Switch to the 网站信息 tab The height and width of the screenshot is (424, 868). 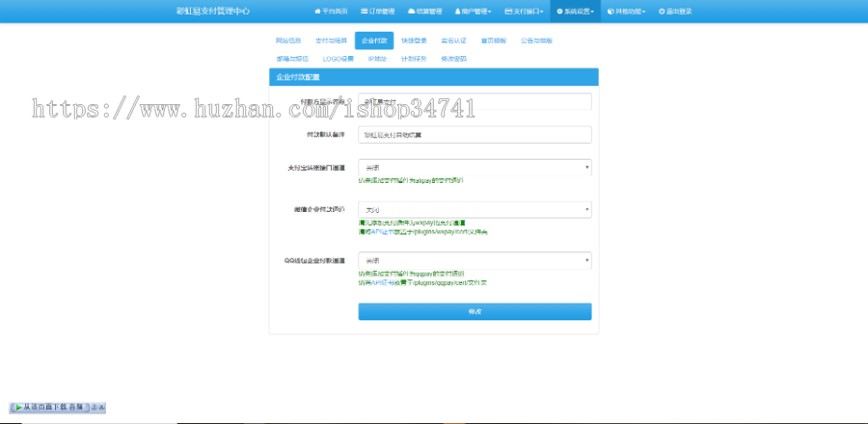pos(288,40)
